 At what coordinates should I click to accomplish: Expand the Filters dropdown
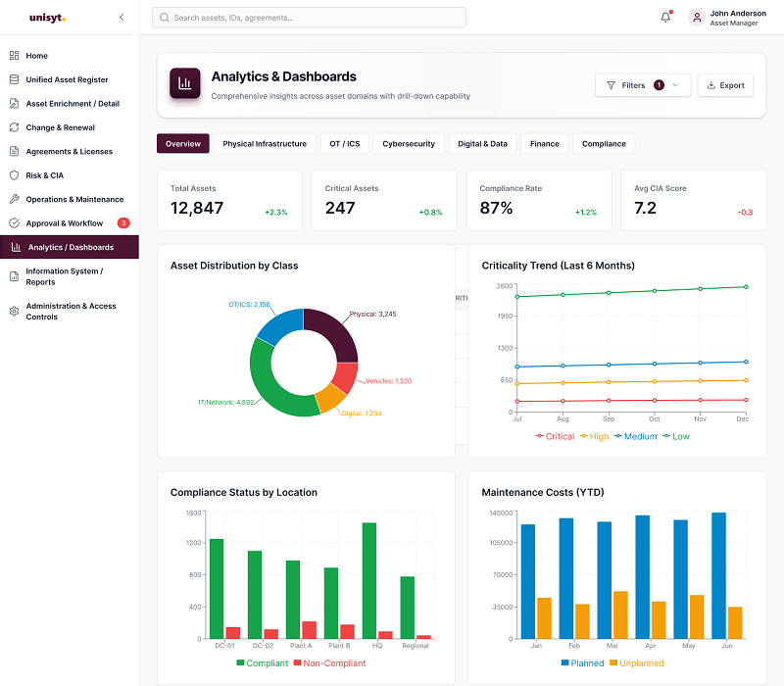(643, 85)
